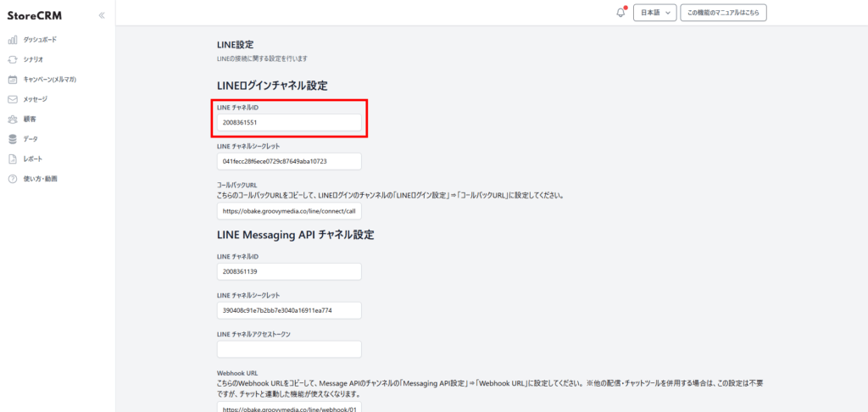The width and height of the screenshot is (868, 412).
Task: Click the empty チャネルアクセストークン field
Action: 289,349
